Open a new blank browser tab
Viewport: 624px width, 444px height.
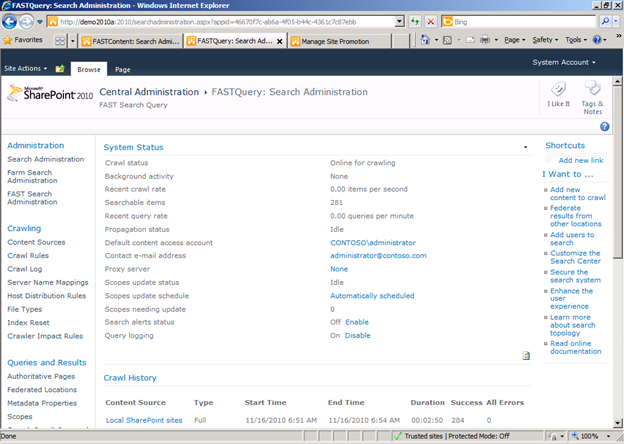[400, 41]
